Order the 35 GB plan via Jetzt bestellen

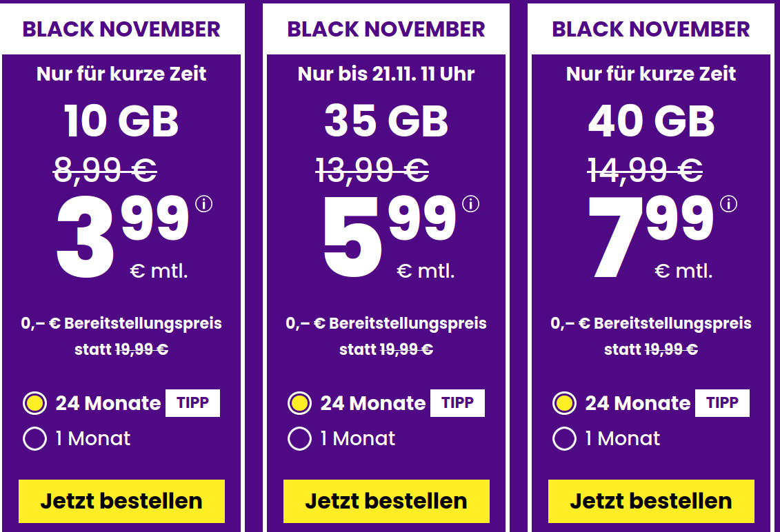point(386,501)
